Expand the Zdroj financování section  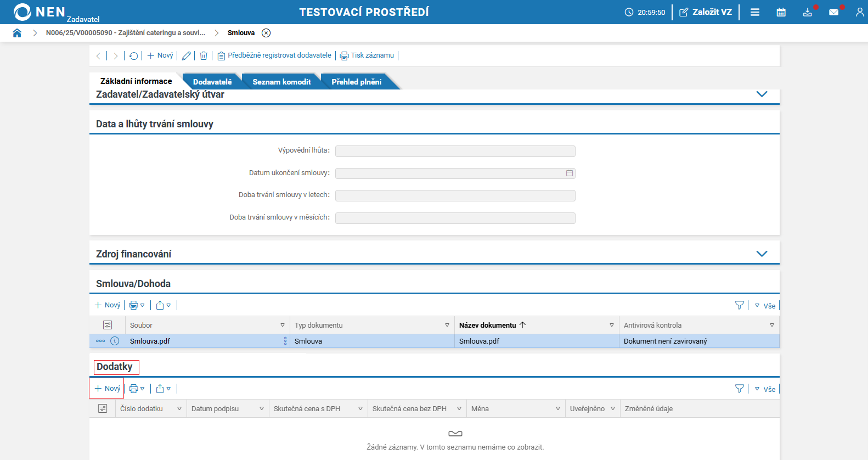click(x=762, y=254)
